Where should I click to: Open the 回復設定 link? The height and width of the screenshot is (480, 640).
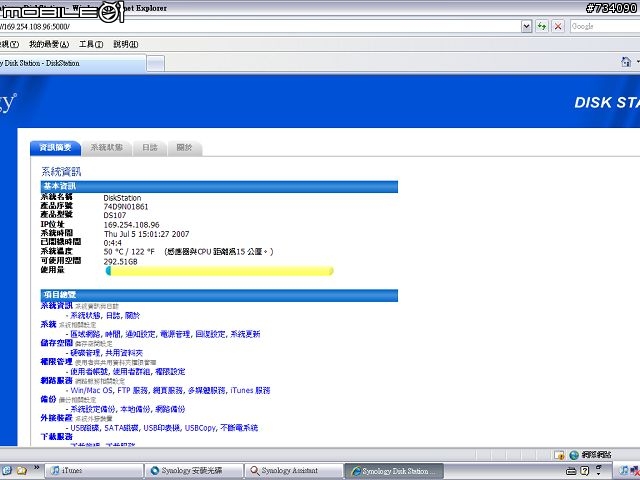point(211,334)
